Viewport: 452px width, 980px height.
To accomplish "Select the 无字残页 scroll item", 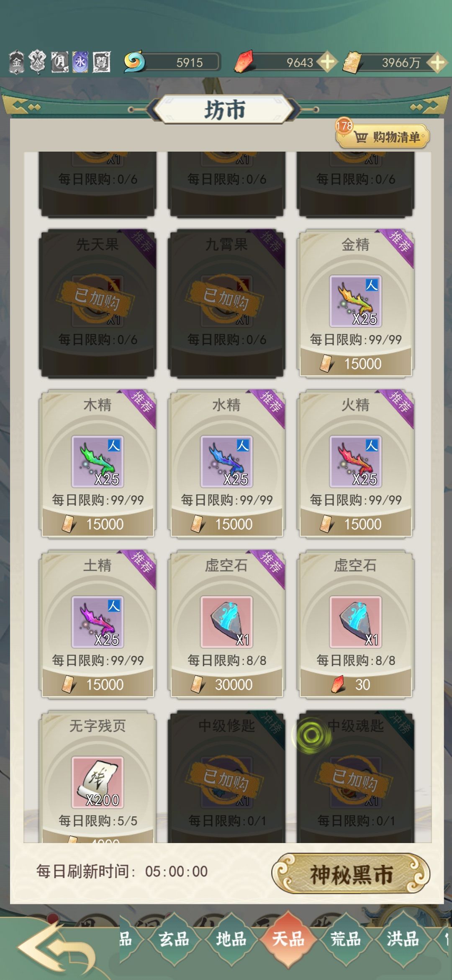I will 98,782.
